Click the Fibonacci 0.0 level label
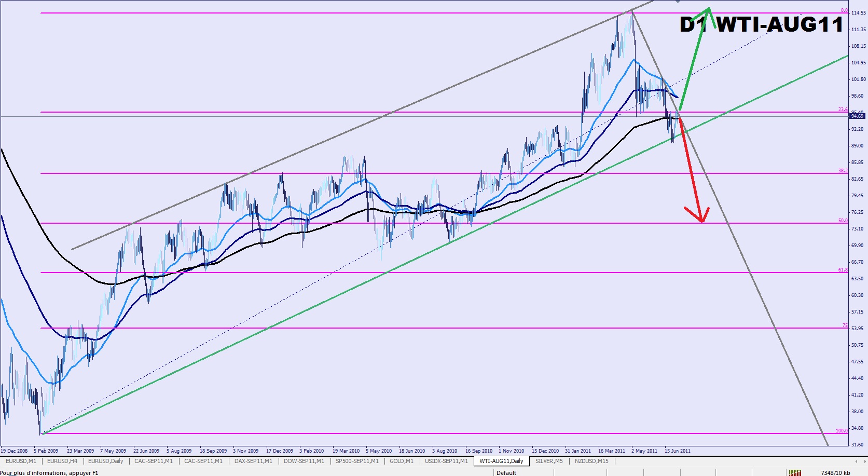 [x=844, y=10]
